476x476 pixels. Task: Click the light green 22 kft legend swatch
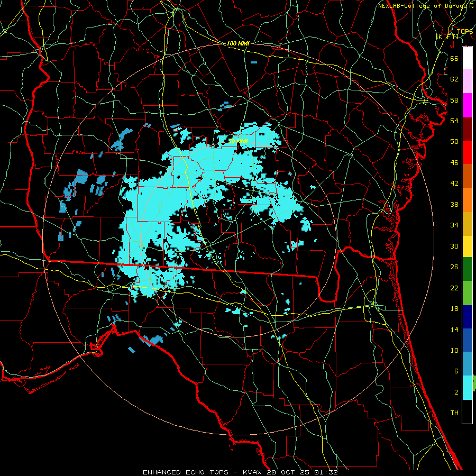click(467, 293)
